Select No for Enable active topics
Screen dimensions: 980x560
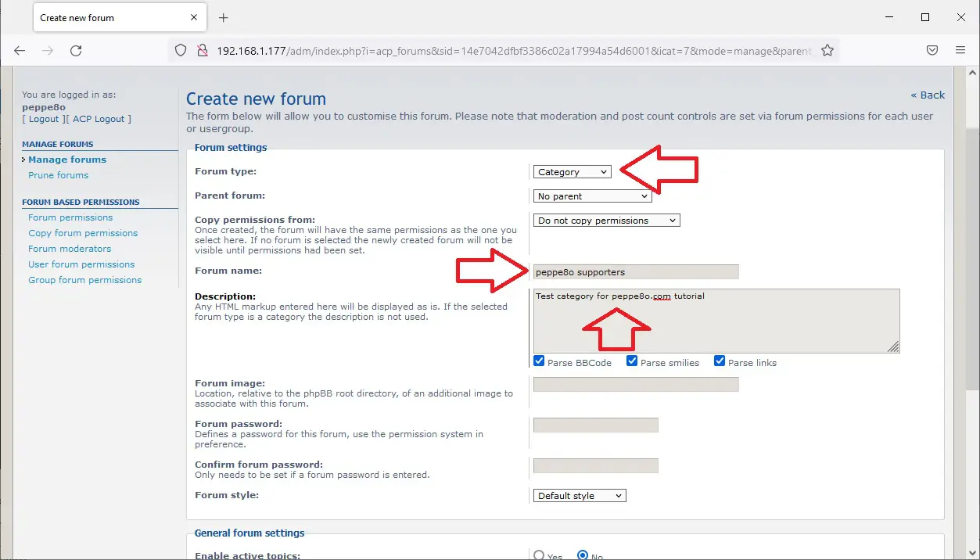click(583, 555)
